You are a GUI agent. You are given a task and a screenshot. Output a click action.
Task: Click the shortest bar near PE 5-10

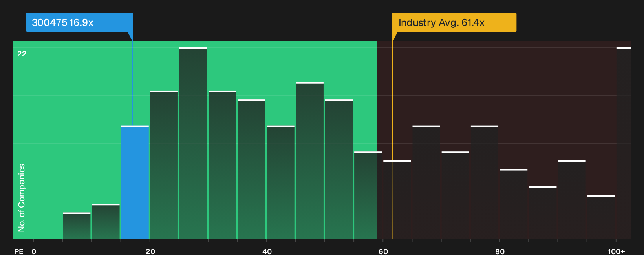click(x=77, y=226)
